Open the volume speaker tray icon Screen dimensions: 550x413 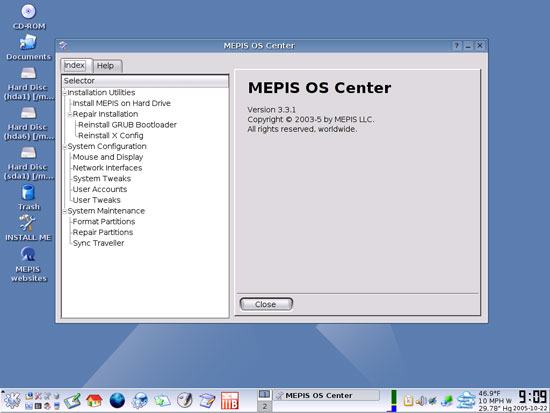click(421, 400)
